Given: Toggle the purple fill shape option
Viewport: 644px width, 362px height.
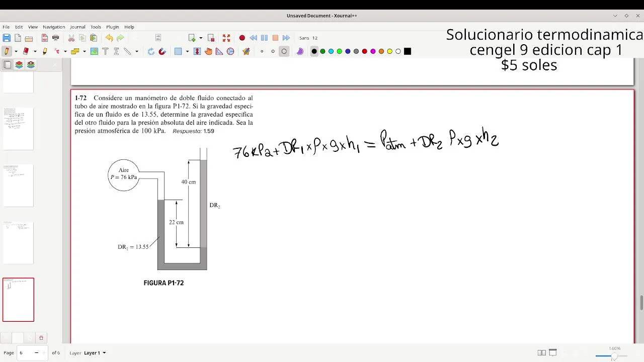Looking at the screenshot, I should (x=300, y=51).
